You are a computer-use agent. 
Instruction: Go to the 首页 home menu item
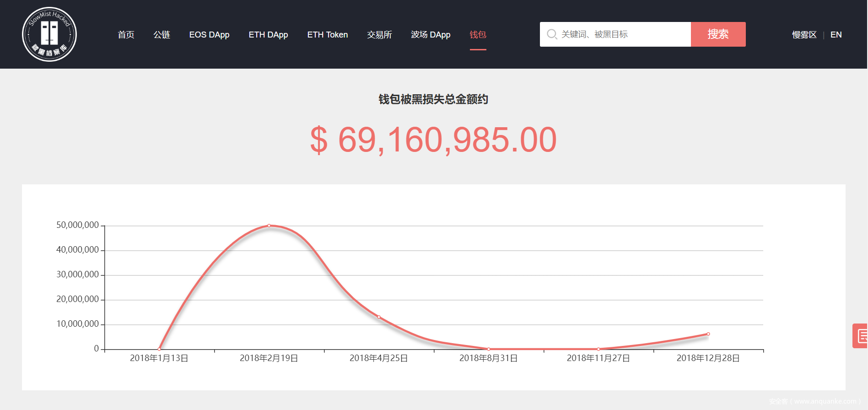(126, 35)
